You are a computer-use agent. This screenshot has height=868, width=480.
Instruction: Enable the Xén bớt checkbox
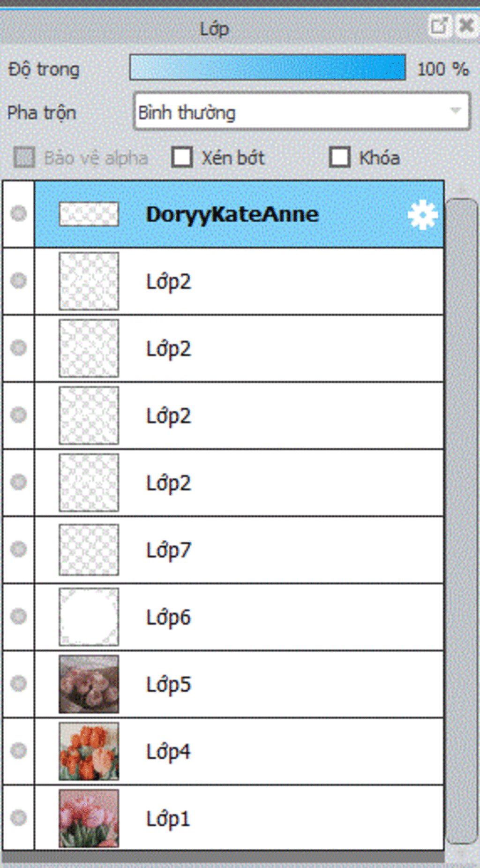[182, 157]
